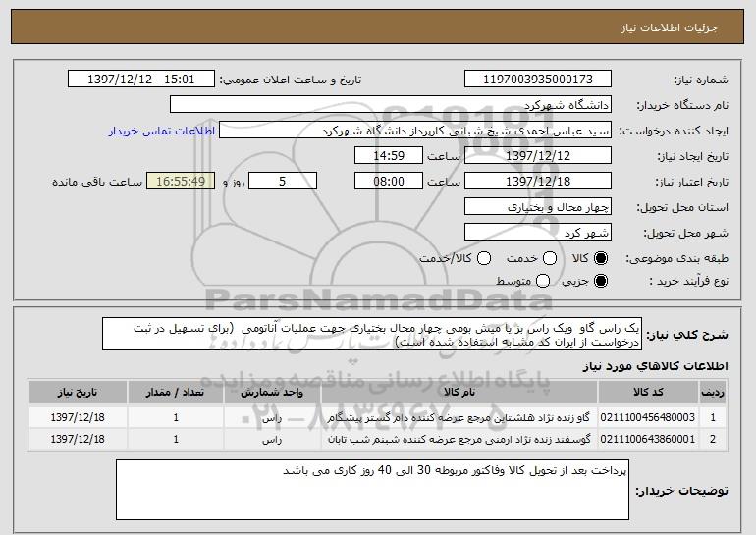Image resolution: width=756 pixels, height=535 pixels.
Task: Click the quantity 1 in row 2
Action: [176, 439]
